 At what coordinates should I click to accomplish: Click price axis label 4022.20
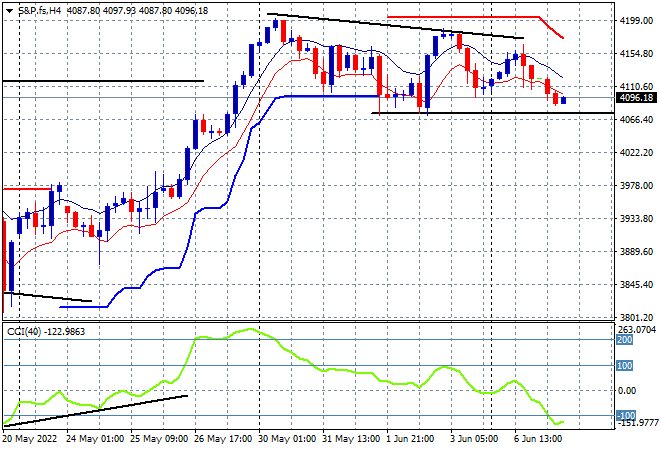(x=636, y=153)
